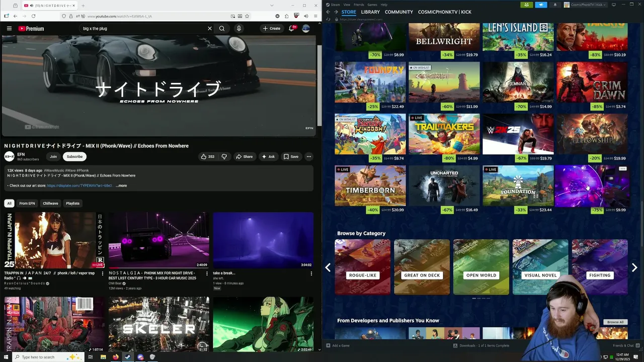This screenshot has height=362, width=644.
Task: Open Steam announcements megaphone button
Action: 541,5
